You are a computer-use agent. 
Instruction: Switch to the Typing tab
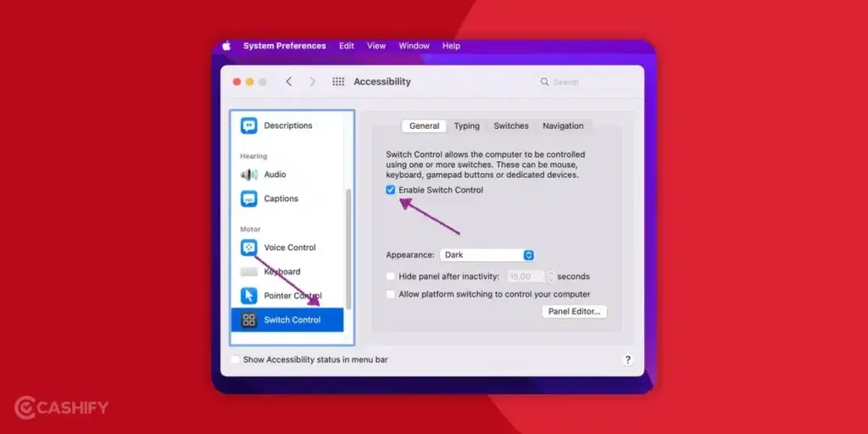tap(467, 126)
